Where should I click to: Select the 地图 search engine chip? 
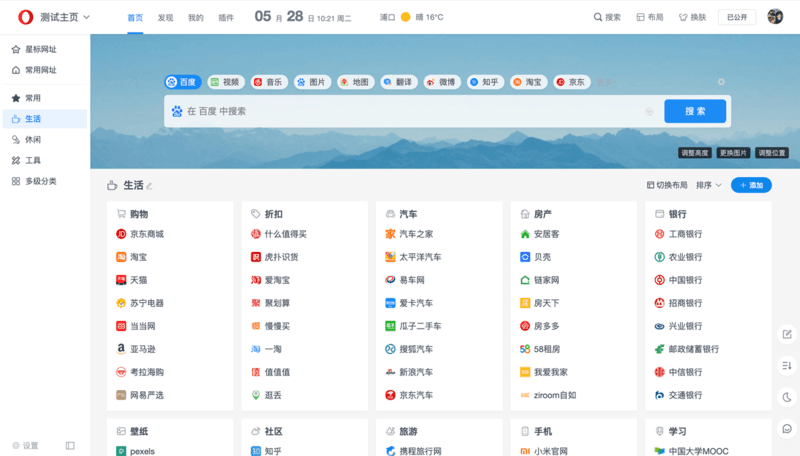point(356,82)
